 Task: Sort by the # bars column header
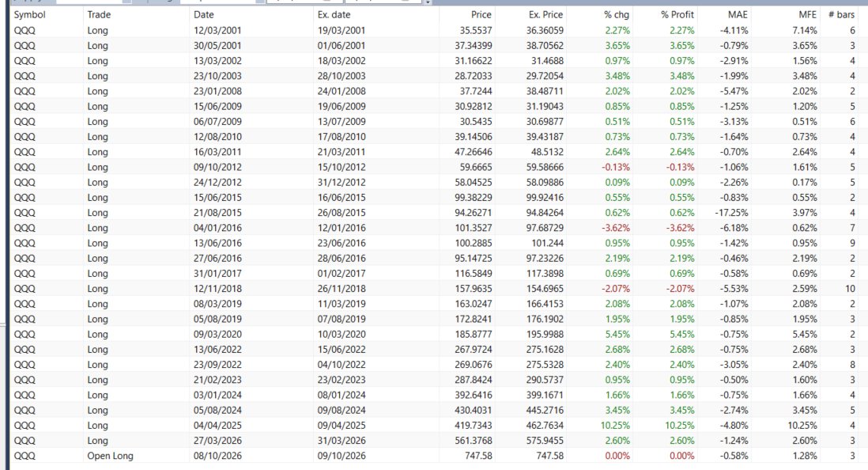point(841,15)
